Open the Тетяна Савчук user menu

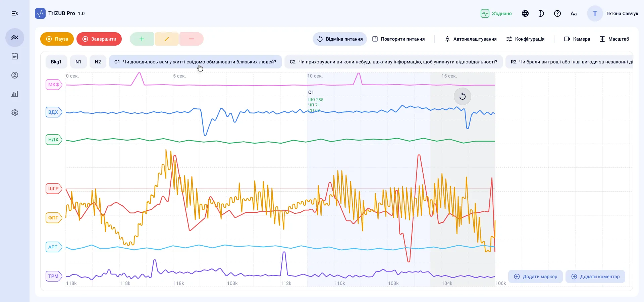pos(613,13)
